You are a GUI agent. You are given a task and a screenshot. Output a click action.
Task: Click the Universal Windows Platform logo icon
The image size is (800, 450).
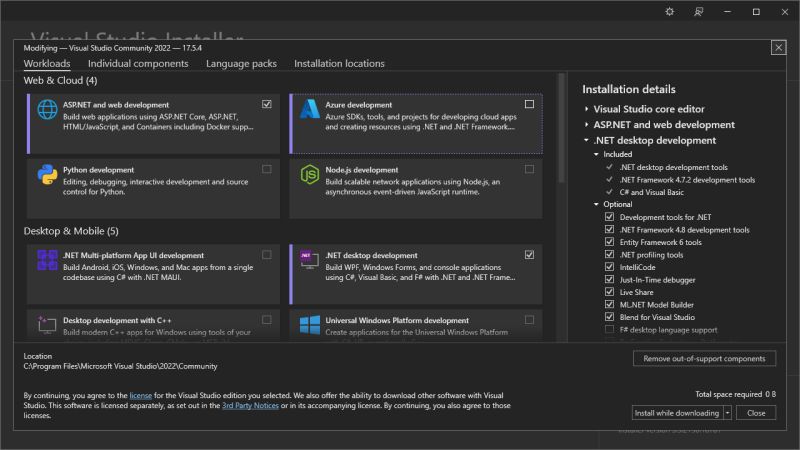[x=309, y=324]
